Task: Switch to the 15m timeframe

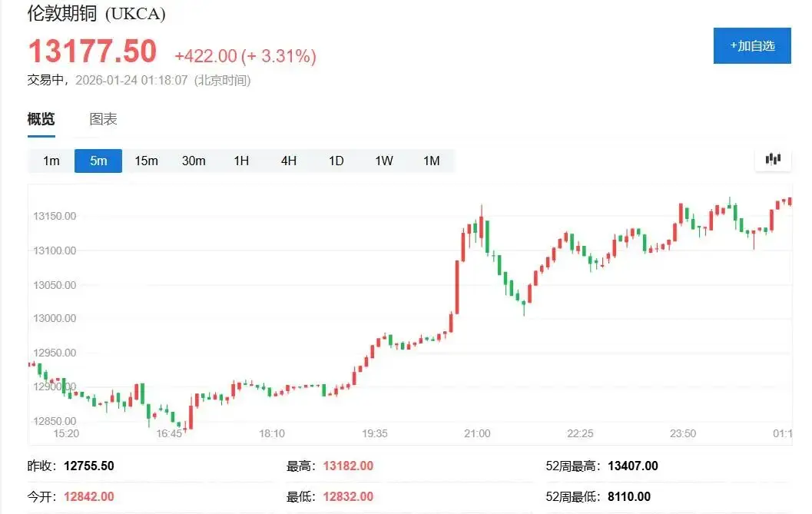Action: (146, 161)
